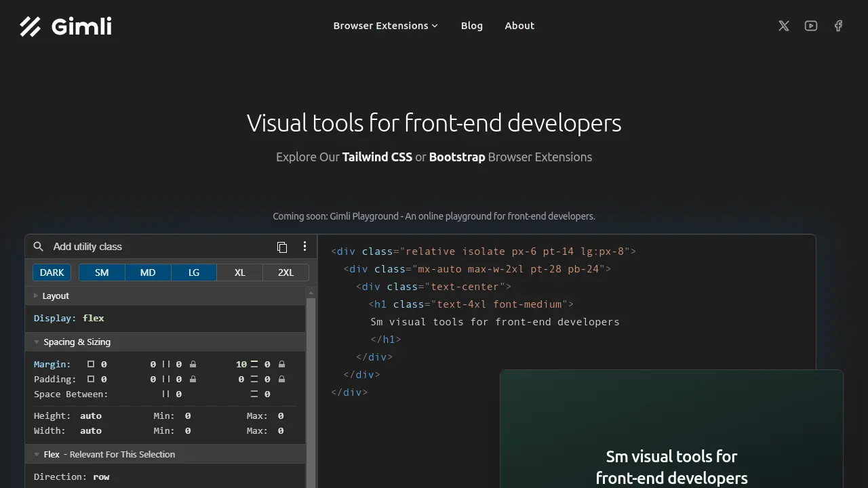The image size is (868, 488).
Task: Collapse the Flex section
Action: 165,454
